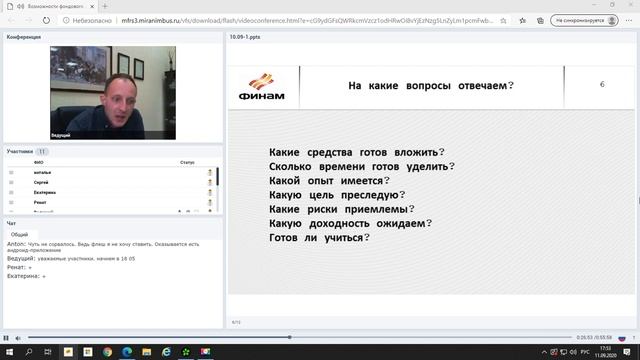Seek using the playback progress handle
This screenshot has height=360, width=640.
pos(289,337)
